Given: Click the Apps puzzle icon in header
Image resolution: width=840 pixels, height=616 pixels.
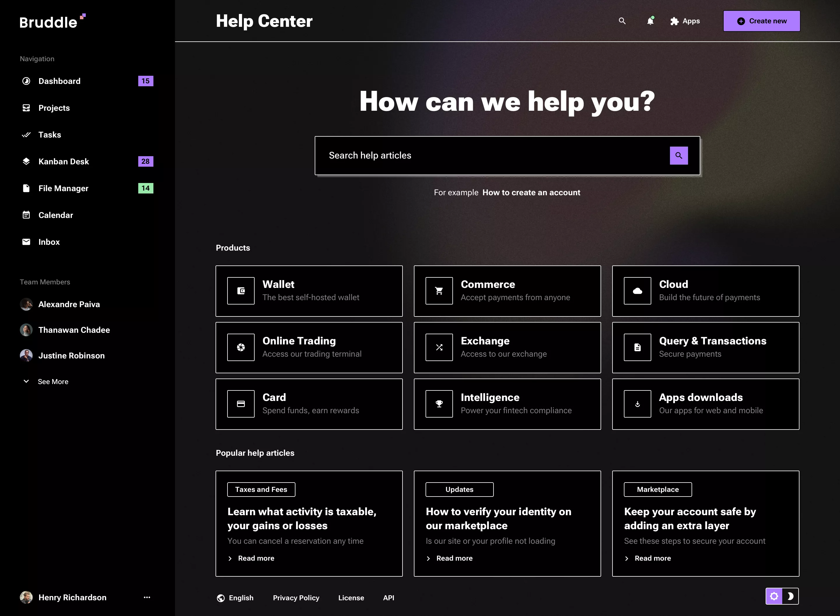Looking at the screenshot, I should coord(674,21).
